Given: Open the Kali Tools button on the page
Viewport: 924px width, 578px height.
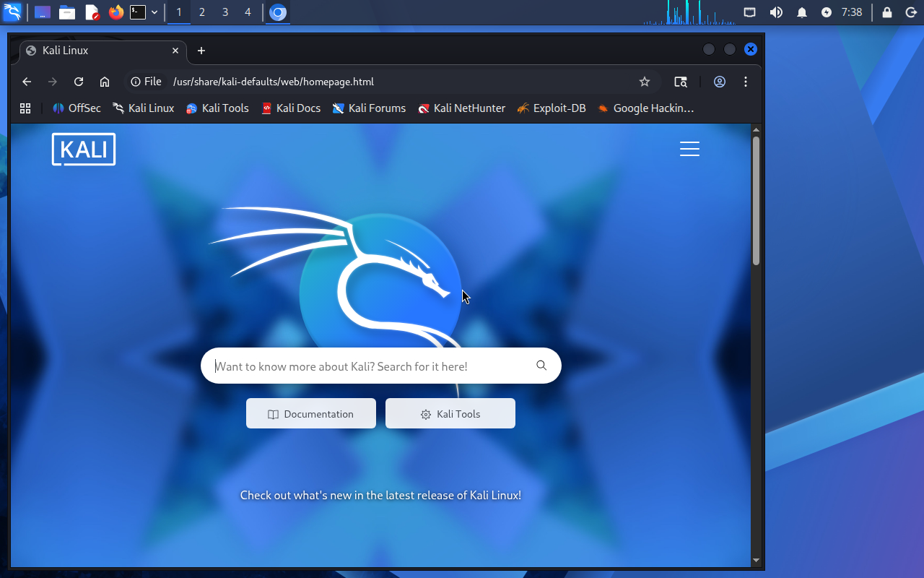Looking at the screenshot, I should pyautogui.click(x=450, y=414).
